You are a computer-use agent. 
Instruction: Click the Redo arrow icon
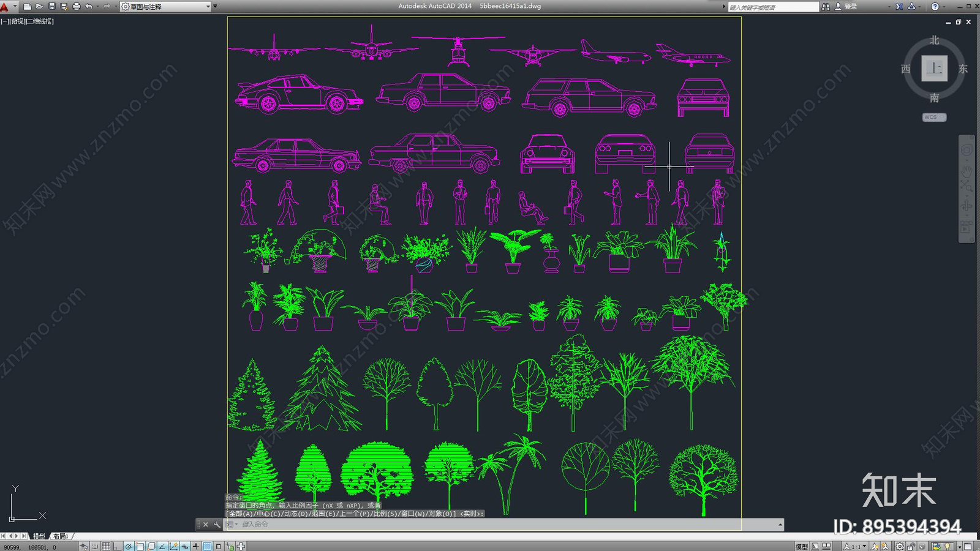click(106, 7)
